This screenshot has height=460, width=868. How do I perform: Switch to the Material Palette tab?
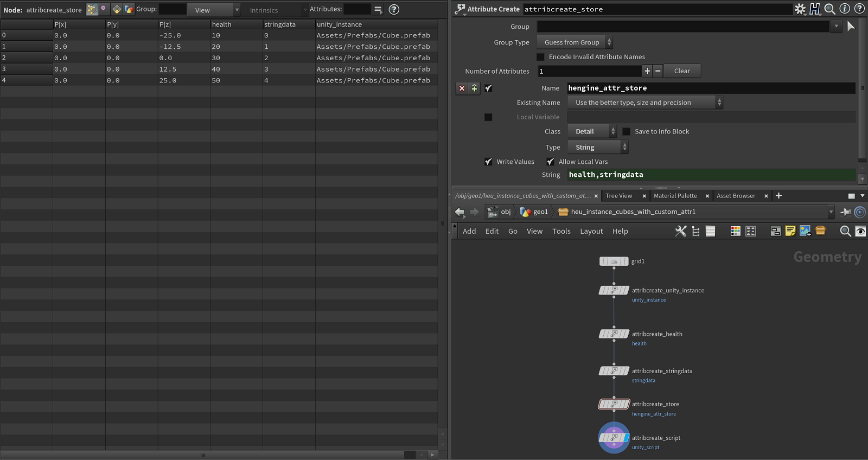[x=675, y=196]
